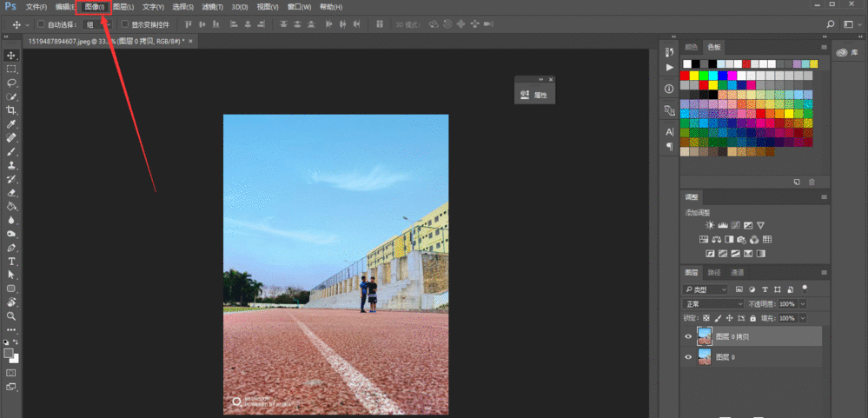This screenshot has height=418, width=868.
Task: Hide the 图层 0 拷贝 layer
Action: pos(688,336)
